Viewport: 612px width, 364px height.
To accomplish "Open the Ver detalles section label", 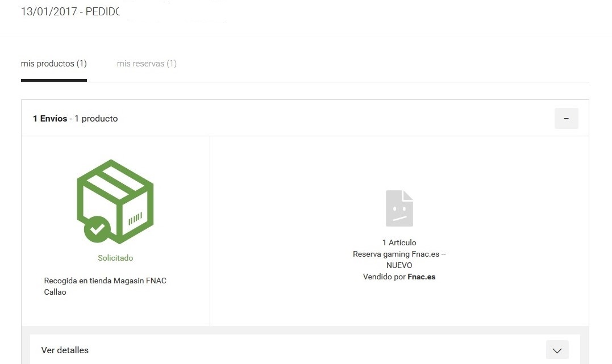I will pyautogui.click(x=65, y=350).
